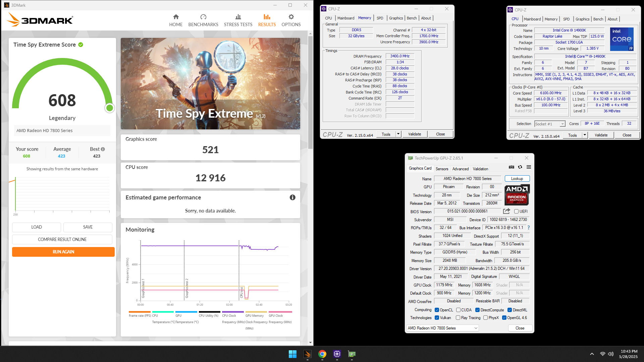Open Advanced tab in GPU-Z

click(x=461, y=169)
